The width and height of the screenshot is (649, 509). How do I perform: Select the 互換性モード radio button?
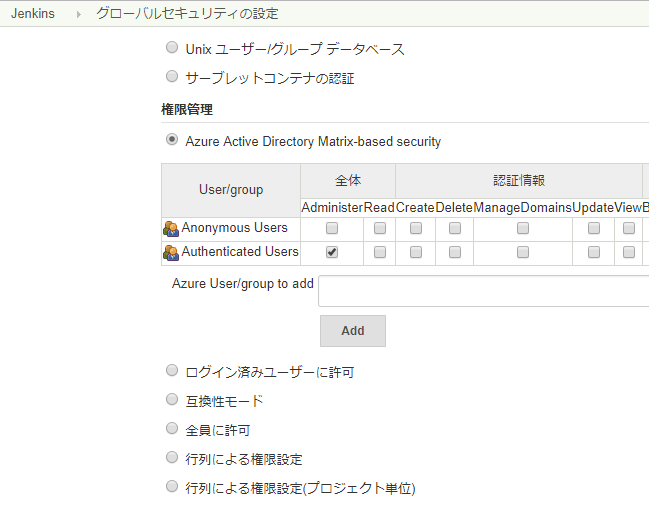(172, 399)
